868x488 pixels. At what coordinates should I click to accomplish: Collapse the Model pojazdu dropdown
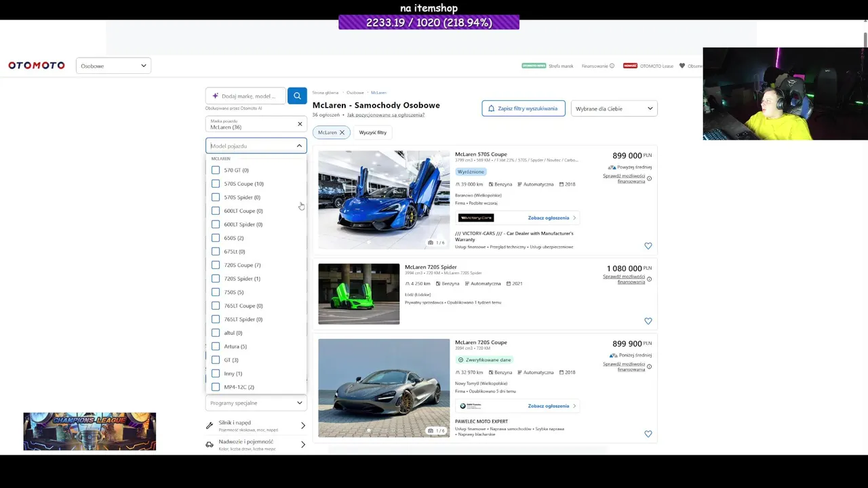[x=299, y=146]
